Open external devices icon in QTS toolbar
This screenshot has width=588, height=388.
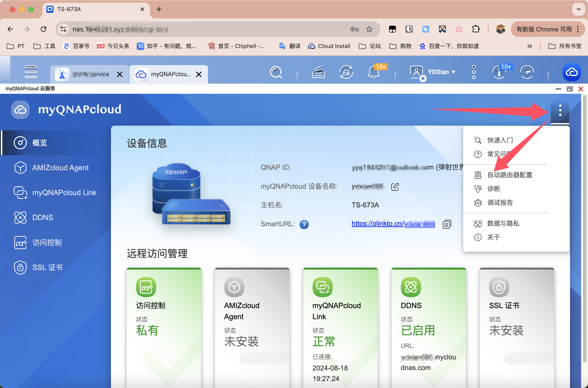(x=346, y=72)
